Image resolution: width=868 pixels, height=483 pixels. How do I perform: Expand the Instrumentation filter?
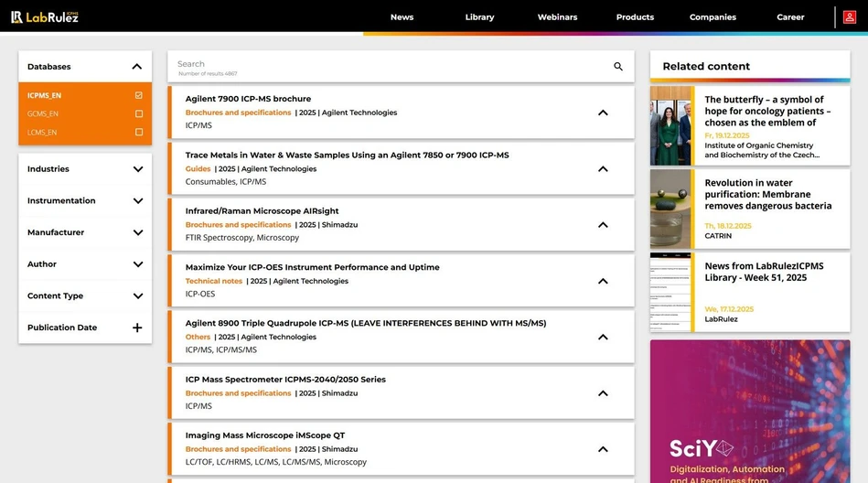click(138, 200)
